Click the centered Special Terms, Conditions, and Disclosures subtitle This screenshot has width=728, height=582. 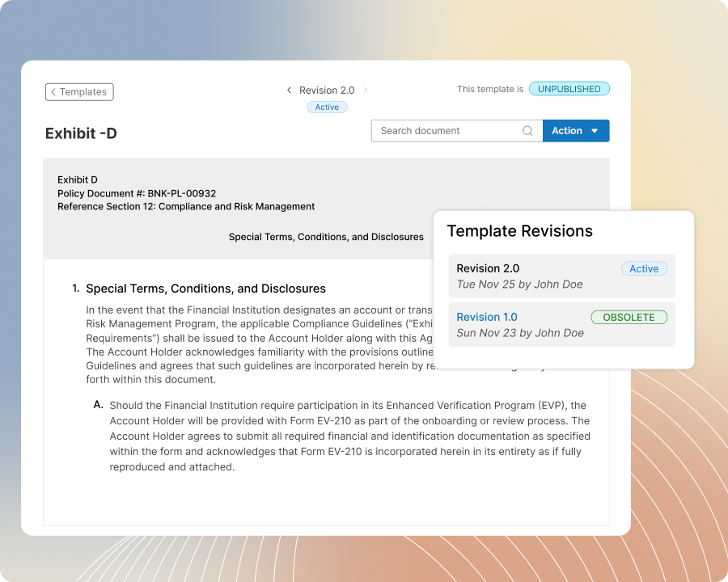[326, 237]
